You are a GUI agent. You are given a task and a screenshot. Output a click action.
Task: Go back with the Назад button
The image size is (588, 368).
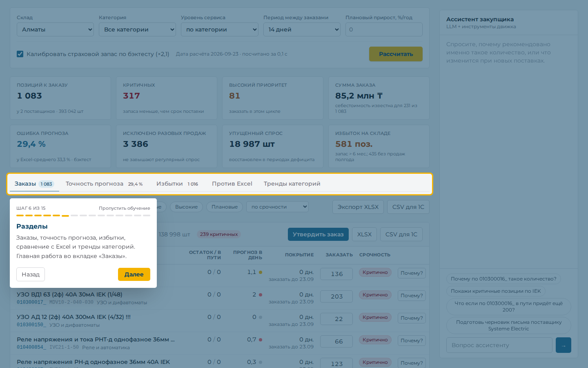pos(31,274)
